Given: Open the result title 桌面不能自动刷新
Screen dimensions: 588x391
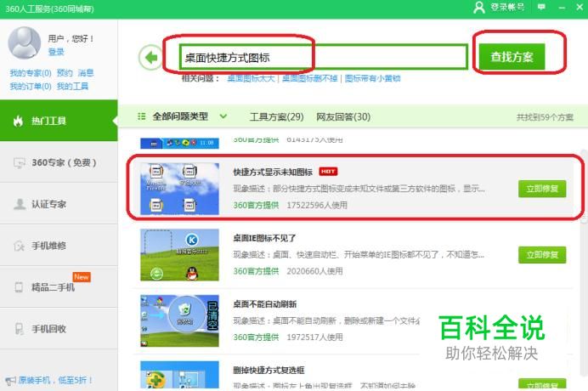Looking at the screenshot, I should point(265,304).
